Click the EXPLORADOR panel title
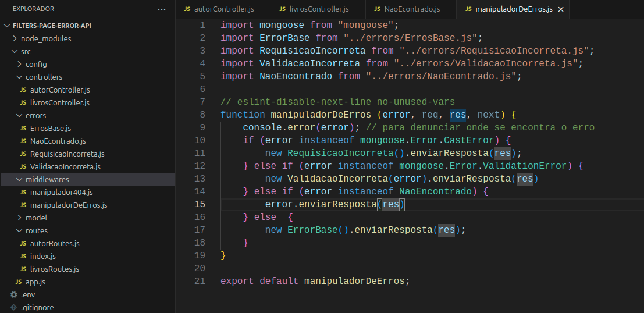Viewport: 644px width, 313px height. (33, 9)
